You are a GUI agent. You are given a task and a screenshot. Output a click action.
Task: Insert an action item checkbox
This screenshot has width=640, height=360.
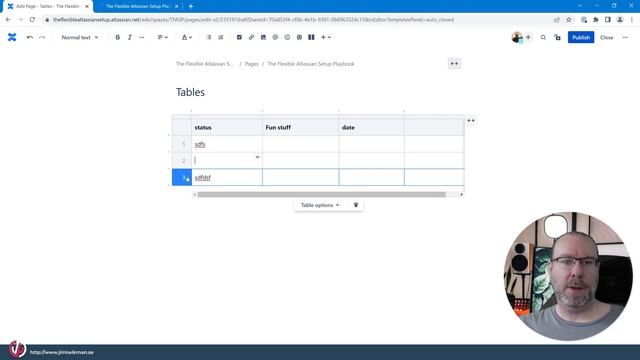[x=239, y=37]
